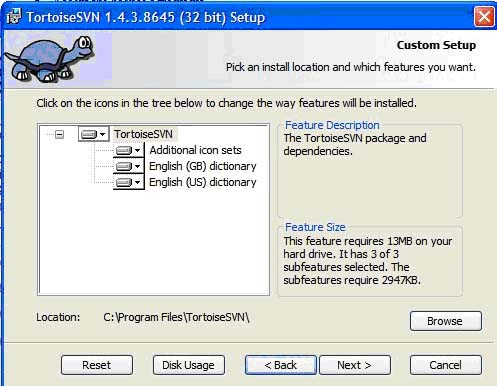This screenshot has width=497, height=386.
Task: Click the Browse button for install location
Action: tap(446, 321)
